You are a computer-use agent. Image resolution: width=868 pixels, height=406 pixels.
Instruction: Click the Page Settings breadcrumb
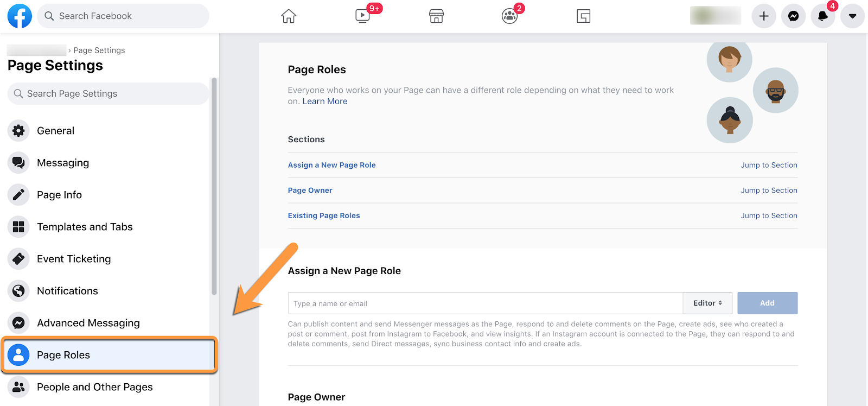(x=99, y=50)
